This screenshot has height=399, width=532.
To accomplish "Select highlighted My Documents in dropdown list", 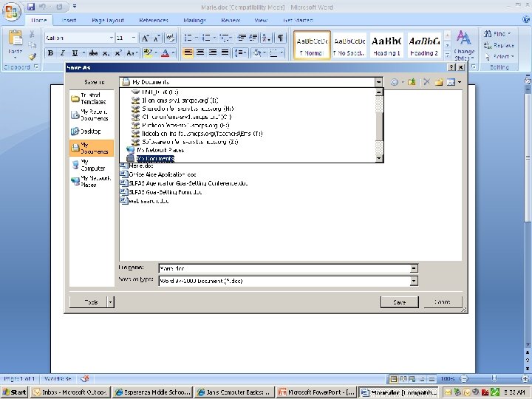I will point(155,158).
